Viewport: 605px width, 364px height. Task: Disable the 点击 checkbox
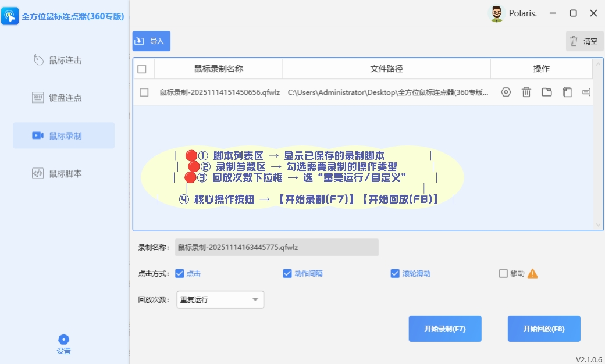click(180, 273)
